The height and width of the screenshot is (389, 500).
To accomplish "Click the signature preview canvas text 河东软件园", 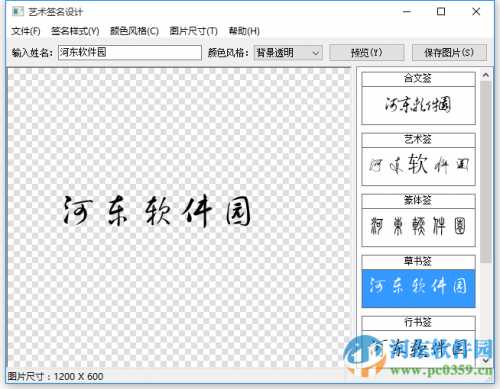I will click(157, 211).
